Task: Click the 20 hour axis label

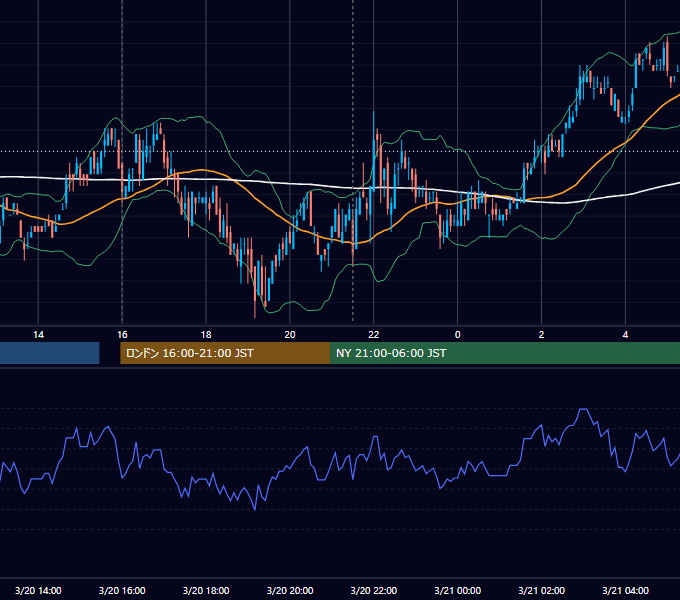Action: tap(290, 335)
